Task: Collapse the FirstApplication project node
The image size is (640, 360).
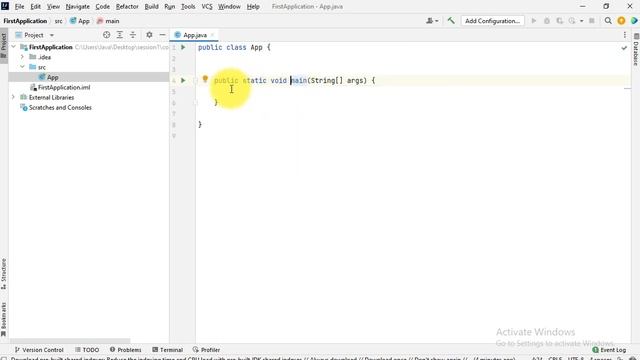Action: click(x=13, y=47)
